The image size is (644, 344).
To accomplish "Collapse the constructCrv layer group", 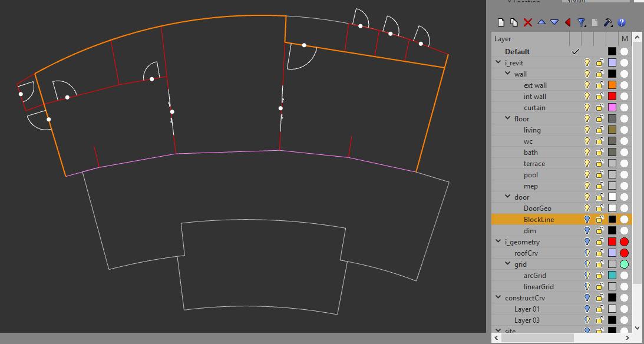I will [498, 297].
